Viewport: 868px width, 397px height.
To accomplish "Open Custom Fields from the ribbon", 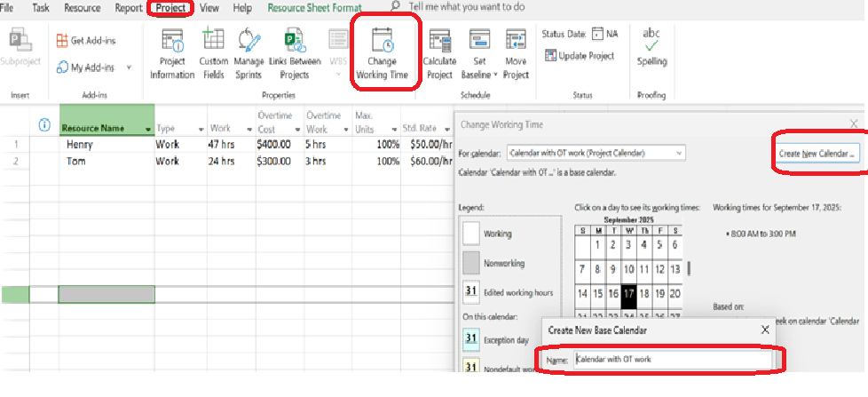I will point(213,54).
